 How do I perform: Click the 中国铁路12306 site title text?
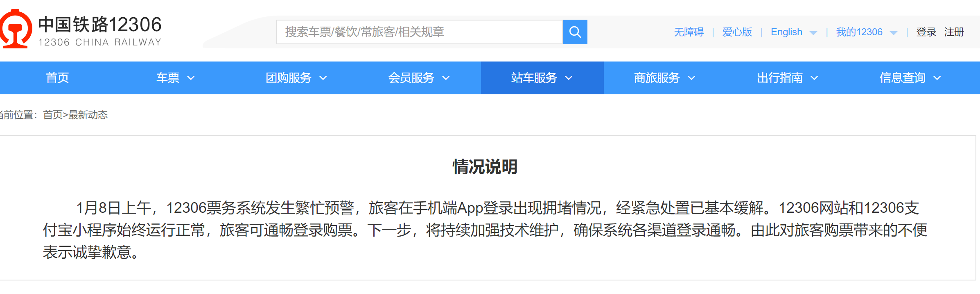100,25
